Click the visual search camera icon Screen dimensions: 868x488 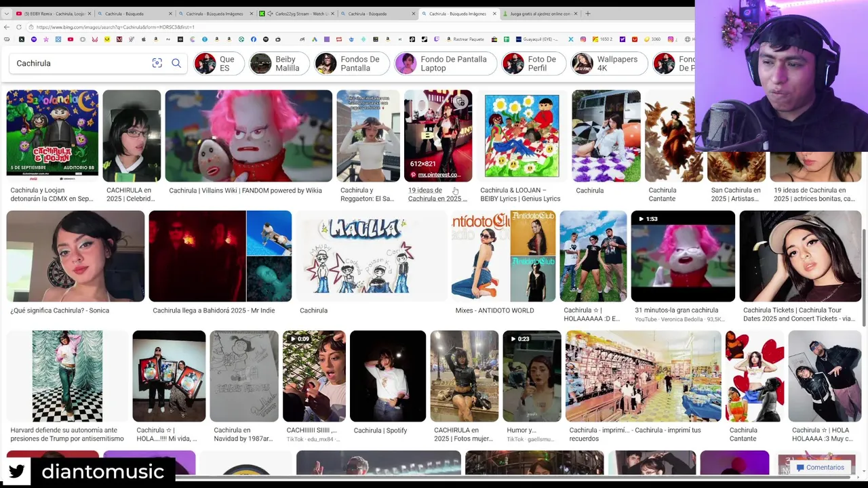click(x=157, y=63)
